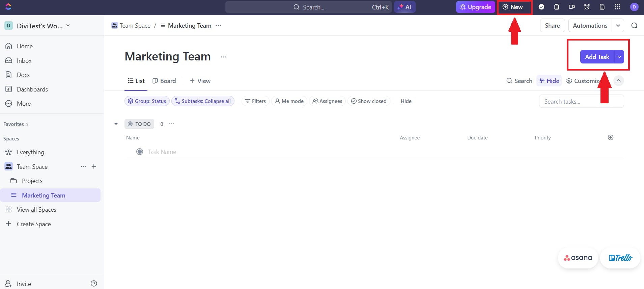Image resolution: width=644 pixels, height=289 pixels.
Task: Click the status circle beside Task Name
Action: [x=140, y=152]
